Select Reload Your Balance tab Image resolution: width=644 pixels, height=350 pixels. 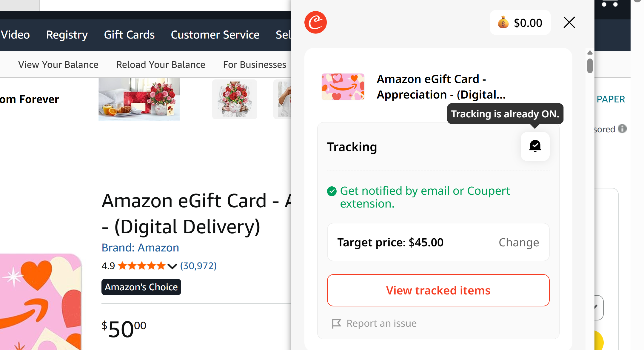click(x=161, y=65)
